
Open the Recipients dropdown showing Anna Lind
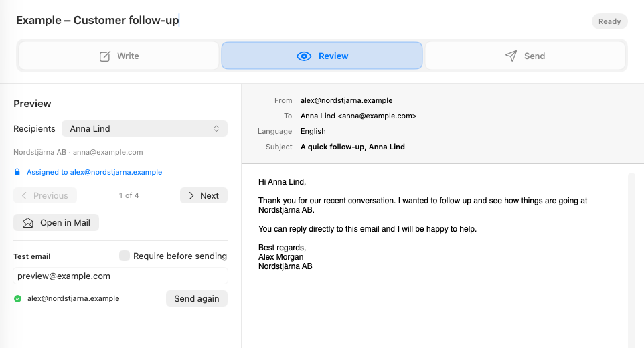(x=145, y=129)
